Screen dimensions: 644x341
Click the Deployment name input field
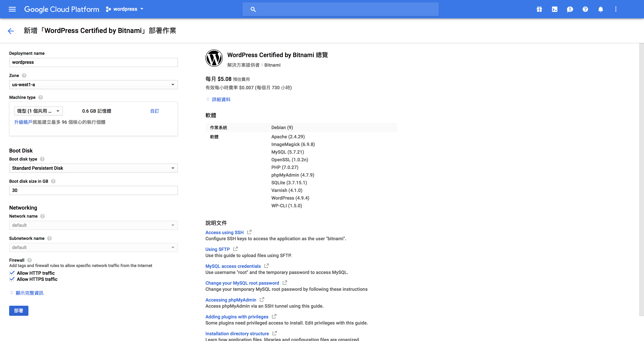[93, 62]
